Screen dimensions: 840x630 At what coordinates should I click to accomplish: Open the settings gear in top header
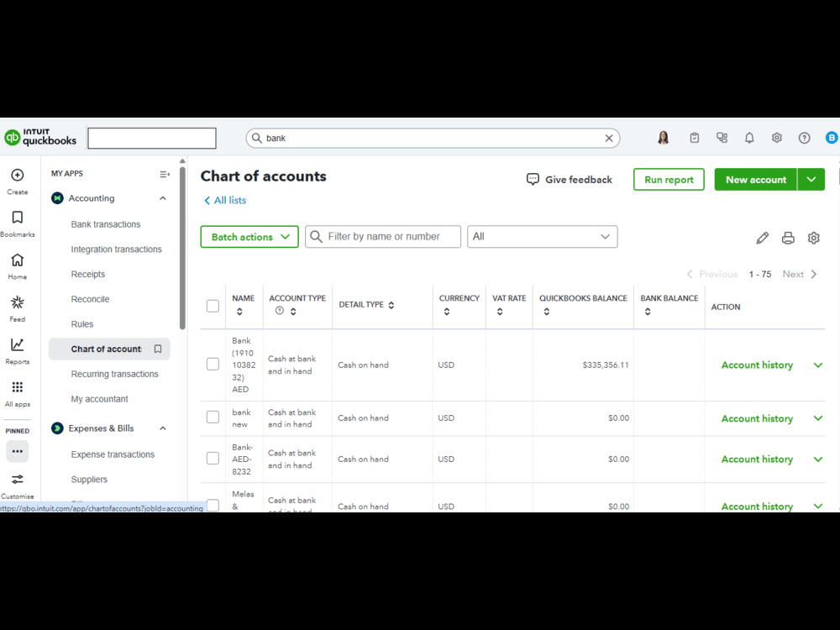[777, 138]
